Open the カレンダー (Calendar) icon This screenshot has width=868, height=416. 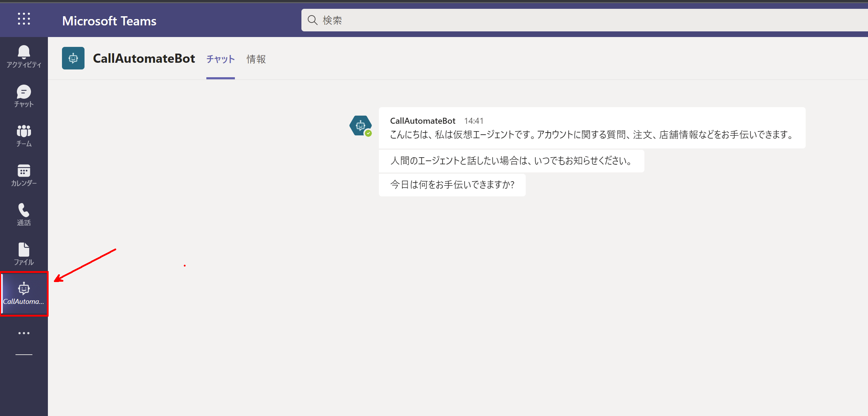23,175
